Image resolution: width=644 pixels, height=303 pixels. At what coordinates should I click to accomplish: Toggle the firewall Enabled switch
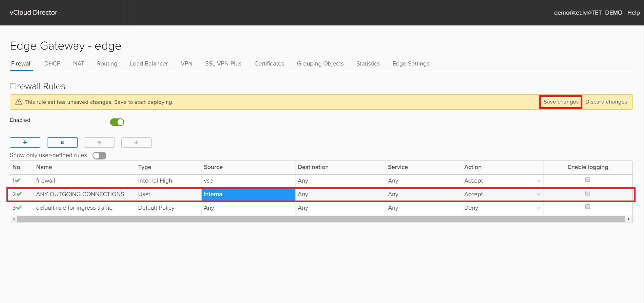point(117,122)
